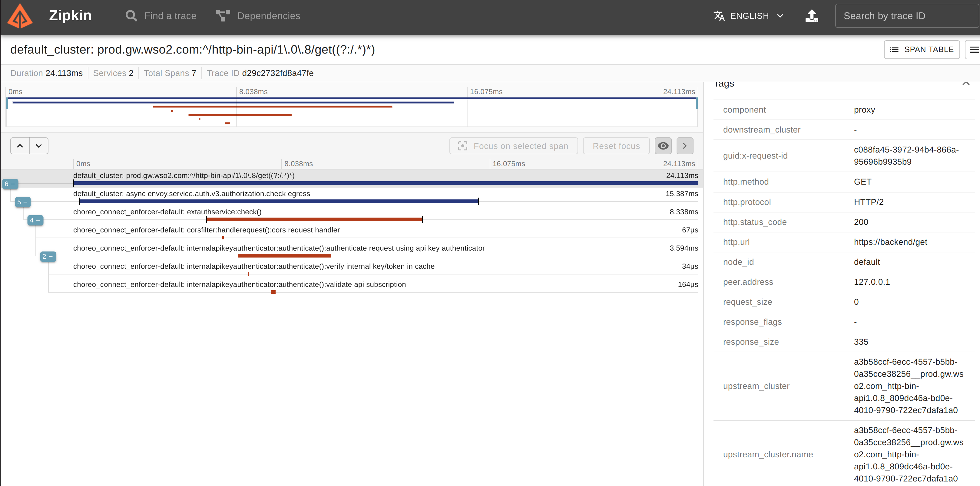
Task: Click the upstream_cluster.name tag value
Action: tap(909, 455)
